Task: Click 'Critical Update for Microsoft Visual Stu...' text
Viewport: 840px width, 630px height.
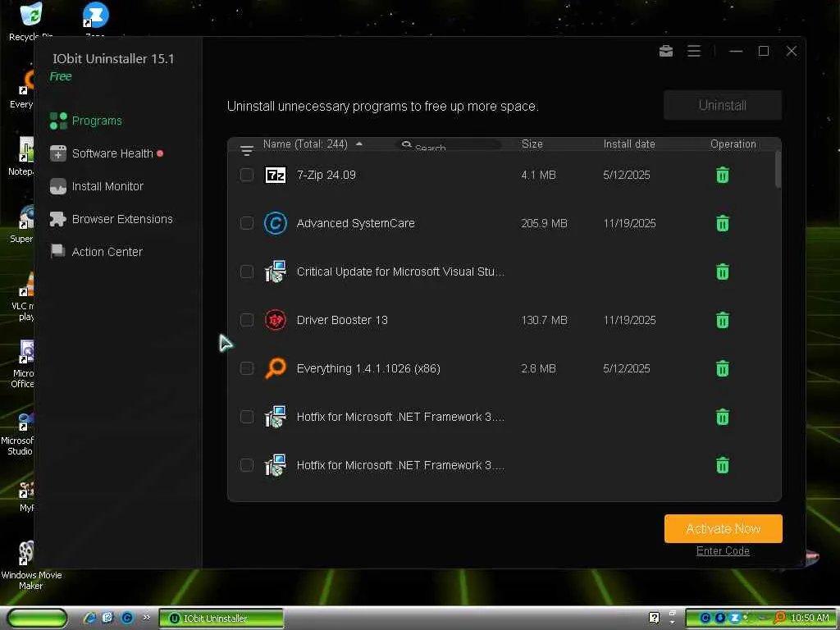Action: (400, 272)
